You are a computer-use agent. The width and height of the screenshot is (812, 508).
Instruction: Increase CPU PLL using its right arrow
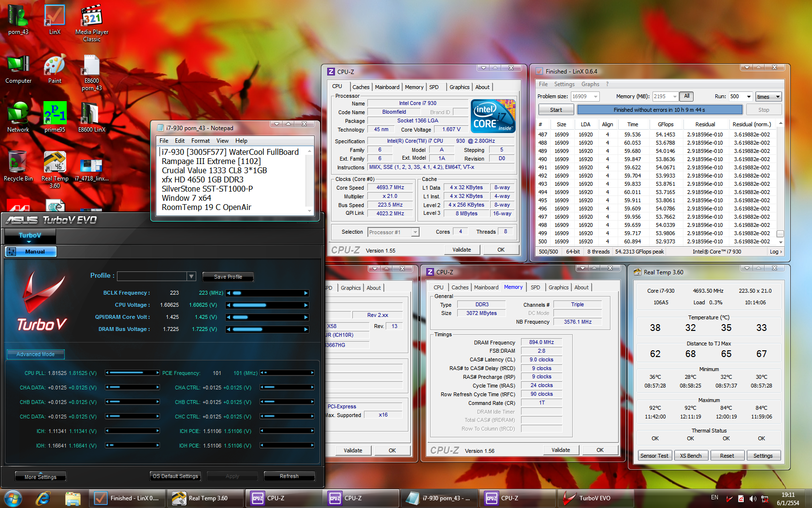158,373
